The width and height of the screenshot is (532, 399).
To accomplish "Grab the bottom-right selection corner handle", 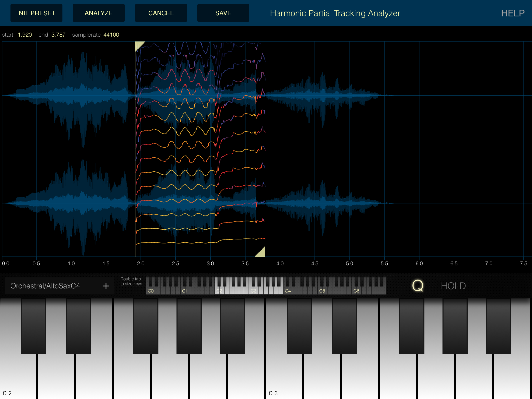I will 262,253.
